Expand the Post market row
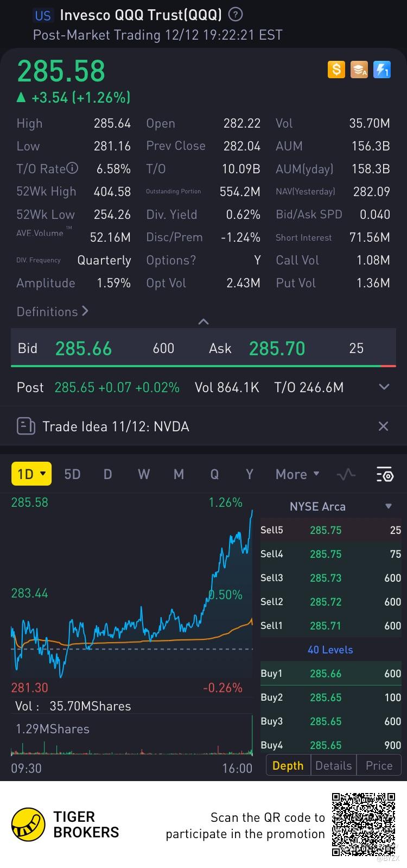This screenshot has width=407, height=868. (384, 387)
